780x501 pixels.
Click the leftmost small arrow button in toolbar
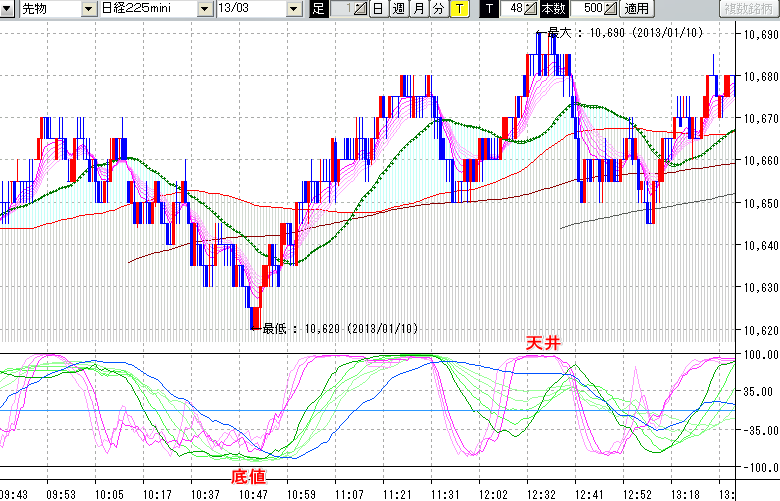tap(9, 9)
